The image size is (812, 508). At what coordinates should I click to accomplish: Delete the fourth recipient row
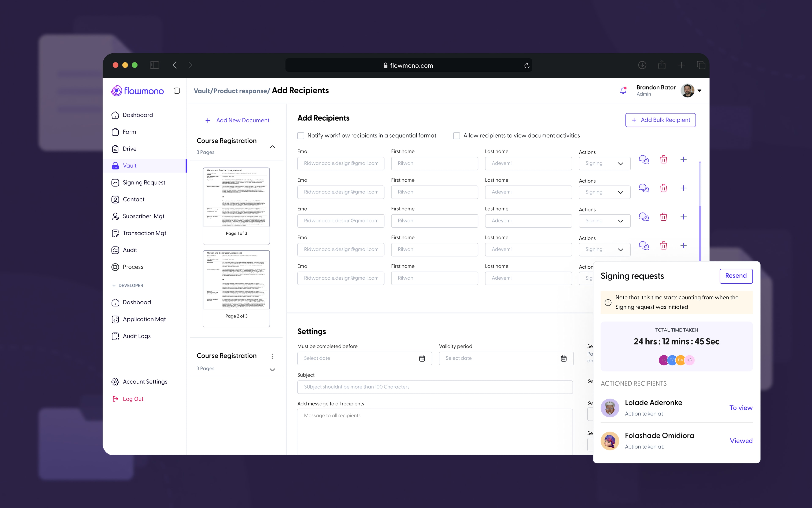pos(663,246)
